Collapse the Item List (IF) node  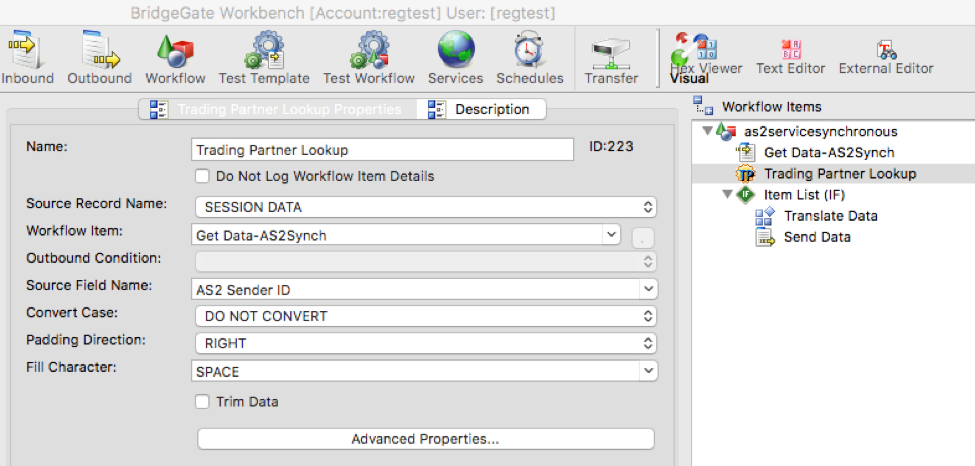pyautogui.click(x=727, y=195)
